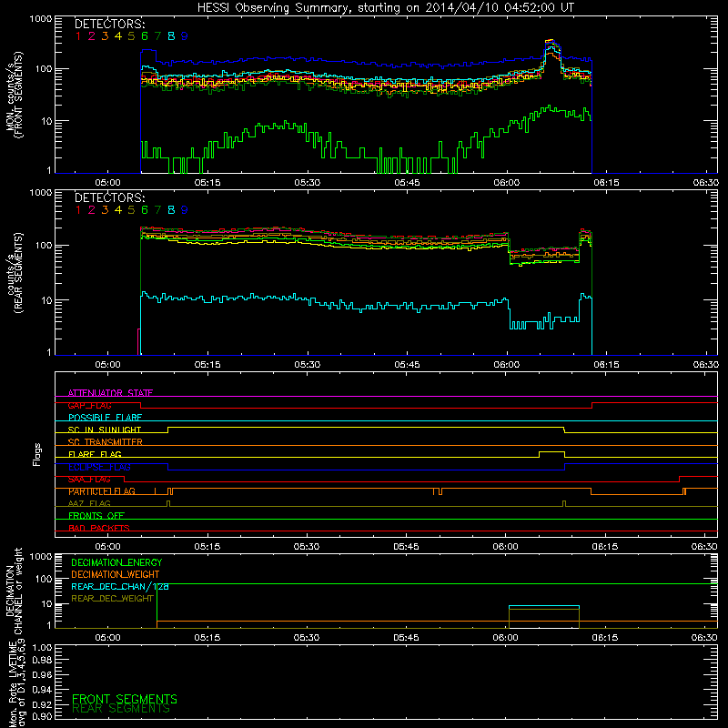Click the PARTICLE_FLAG label
Viewport: 728px width, 728px height.
point(102,491)
